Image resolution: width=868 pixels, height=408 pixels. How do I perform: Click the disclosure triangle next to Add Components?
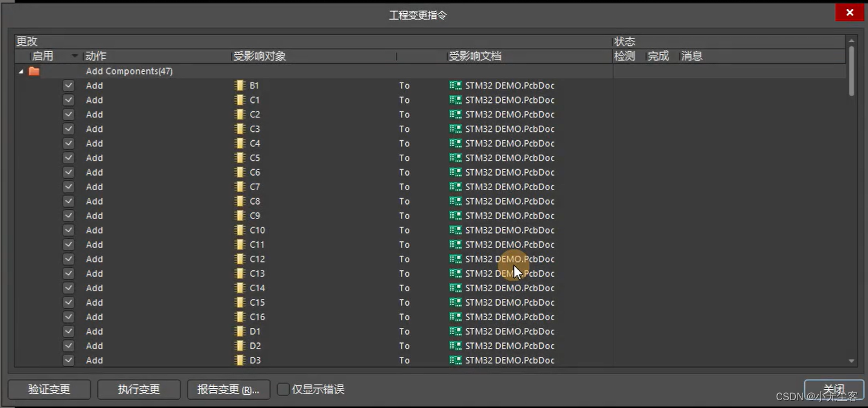[x=20, y=70]
